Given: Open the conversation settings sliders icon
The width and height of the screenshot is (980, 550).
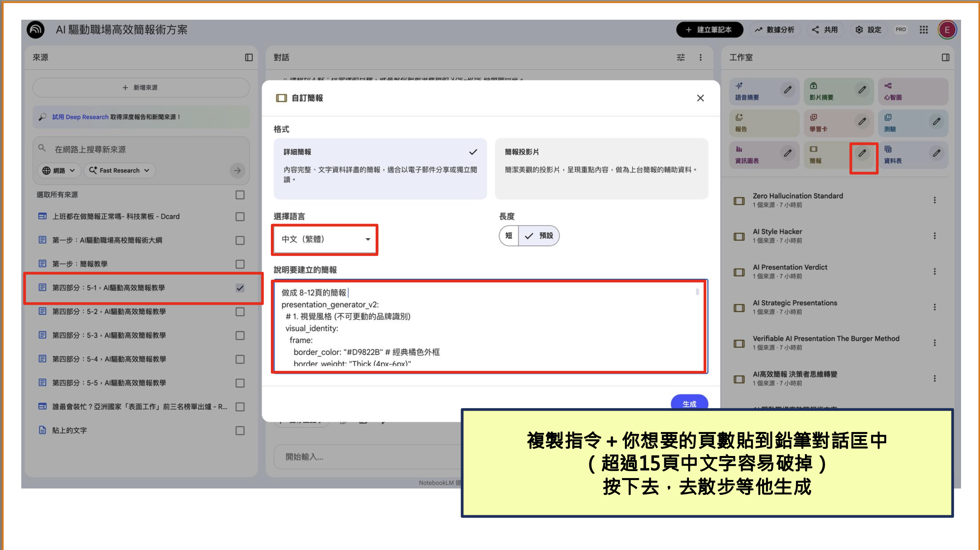Looking at the screenshot, I should (681, 58).
